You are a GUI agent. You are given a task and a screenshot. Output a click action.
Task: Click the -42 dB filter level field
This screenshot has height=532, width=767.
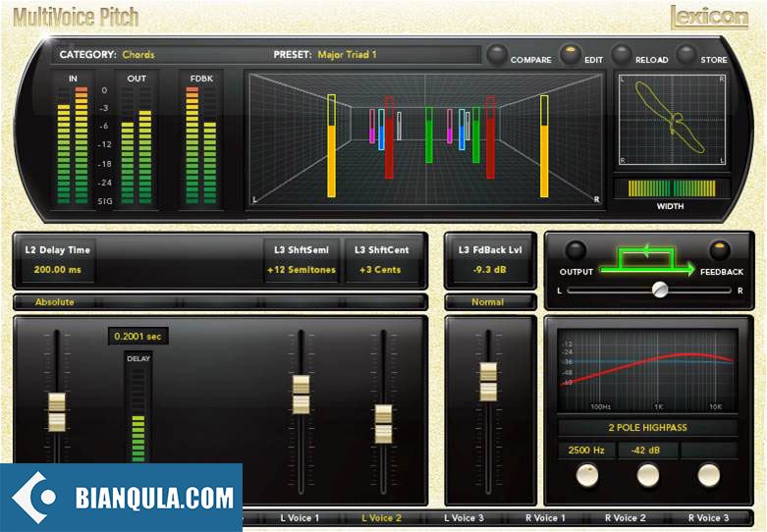point(645,450)
